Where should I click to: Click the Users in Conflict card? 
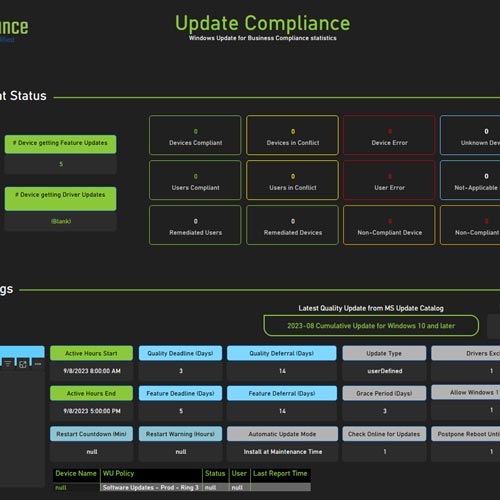click(293, 180)
